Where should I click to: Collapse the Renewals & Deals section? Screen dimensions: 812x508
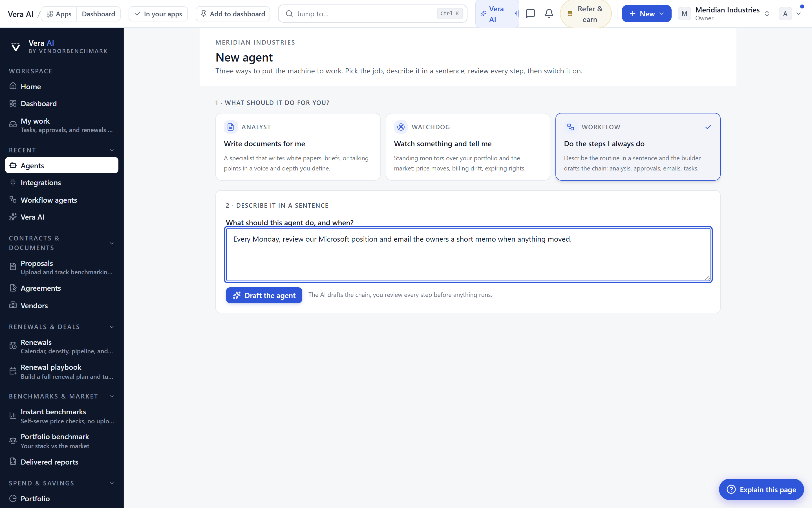[112, 327]
